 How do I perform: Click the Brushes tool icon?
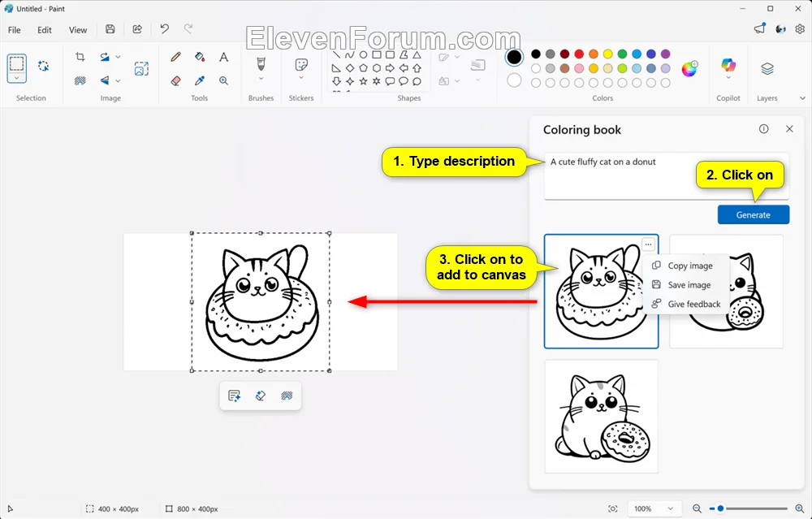261,63
